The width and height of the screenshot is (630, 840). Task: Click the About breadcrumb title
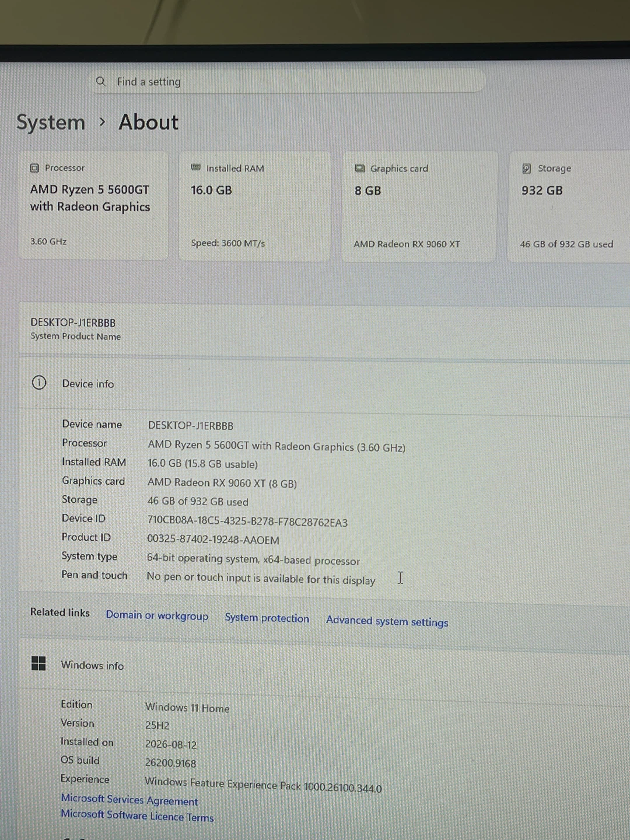tap(149, 123)
